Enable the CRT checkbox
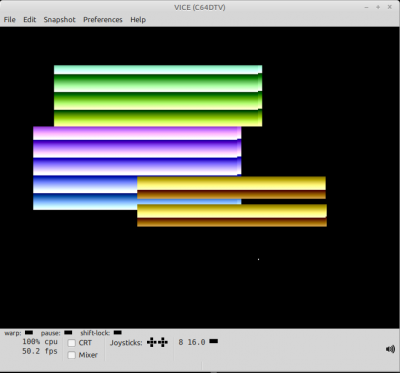400x373 pixels. point(72,343)
